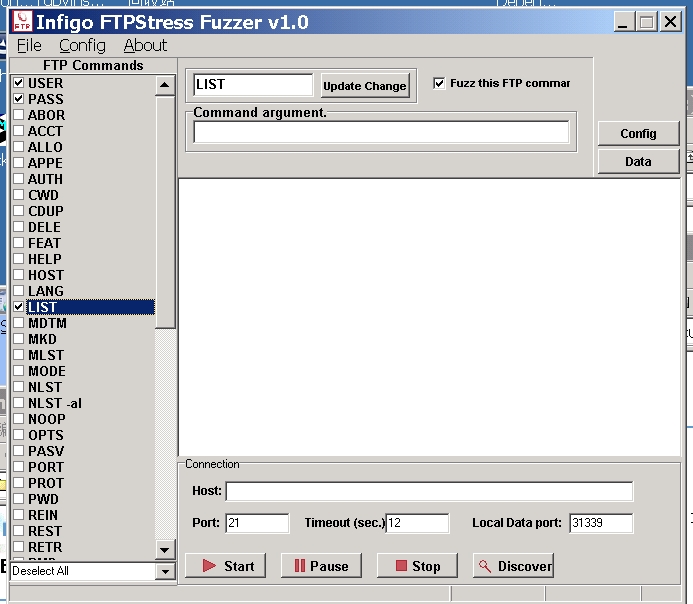Viewport: 693px width, 604px height.
Task: Click the Stop button with red square
Action: pyautogui.click(x=416, y=566)
